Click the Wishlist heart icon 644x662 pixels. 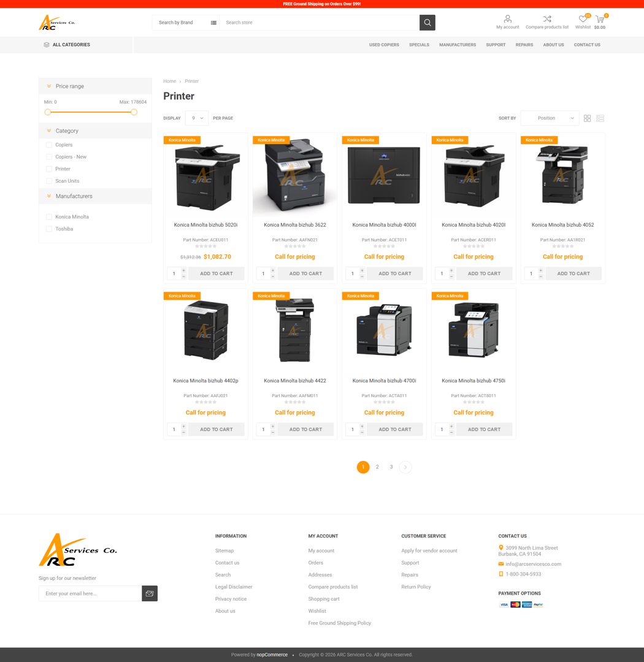tap(582, 20)
